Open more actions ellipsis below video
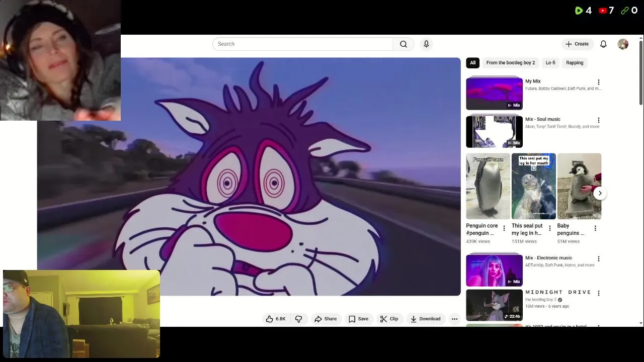This screenshot has width=644, height=362. pyautogui.click(x=454, y=319)
